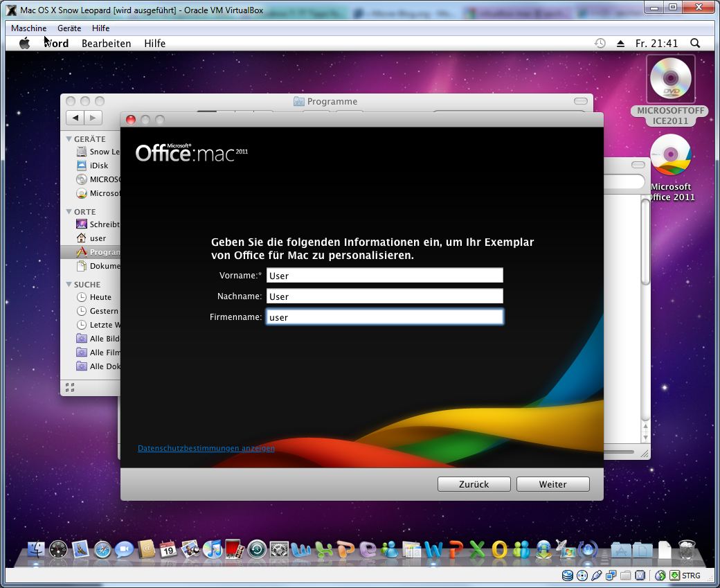Launch the blue W Word 2011 dock icon
Image resolution: width=720 pixels, height=588 pixels.
point(433,549)
